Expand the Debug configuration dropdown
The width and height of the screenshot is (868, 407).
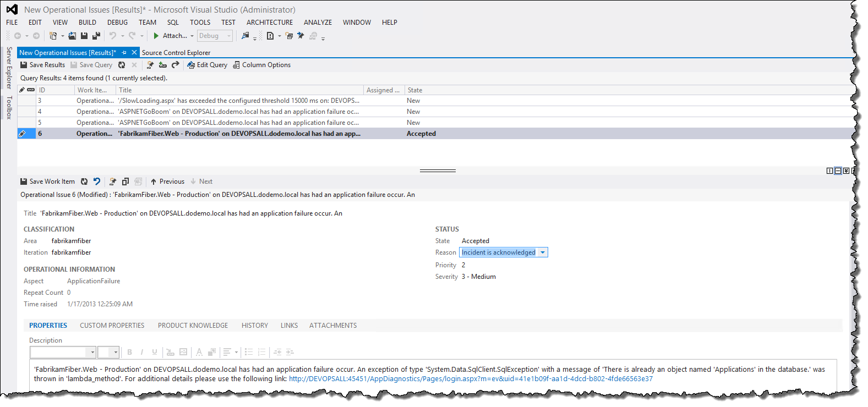229,36
